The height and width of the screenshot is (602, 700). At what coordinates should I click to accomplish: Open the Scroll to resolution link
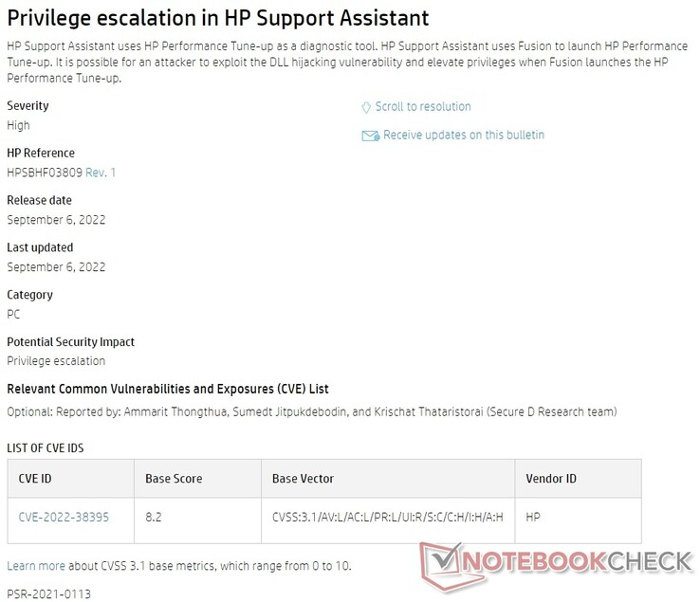[423, 107]
